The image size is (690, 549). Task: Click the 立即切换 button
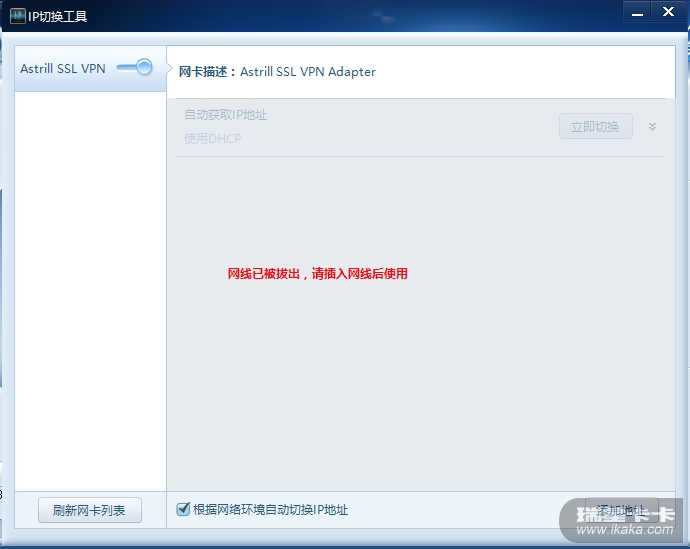[x=595, y=127]
